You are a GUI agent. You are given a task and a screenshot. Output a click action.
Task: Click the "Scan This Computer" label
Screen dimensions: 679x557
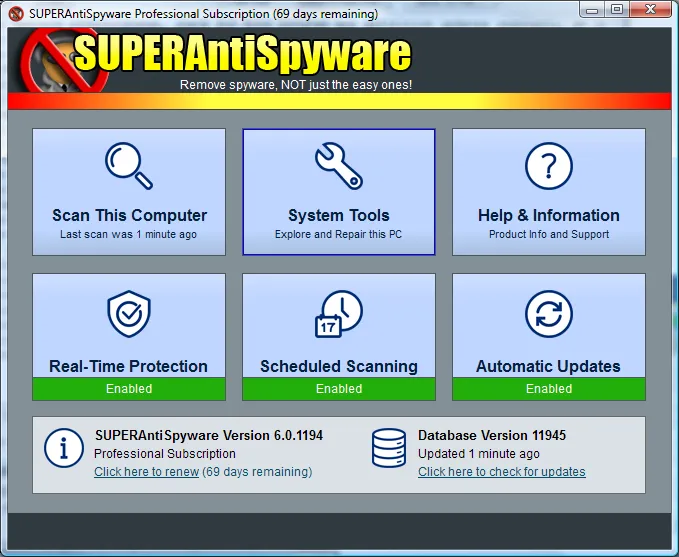click(x=129, y=215)
